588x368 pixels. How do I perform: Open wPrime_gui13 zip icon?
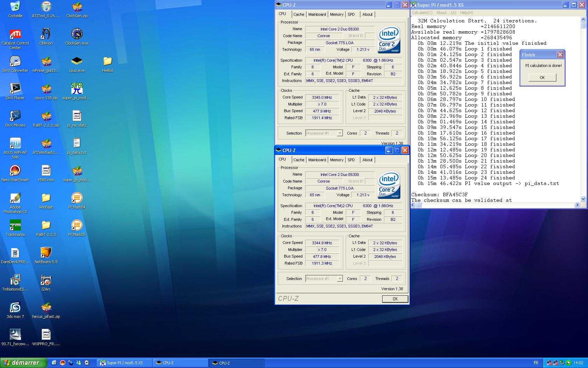click(x=46, y=61)
